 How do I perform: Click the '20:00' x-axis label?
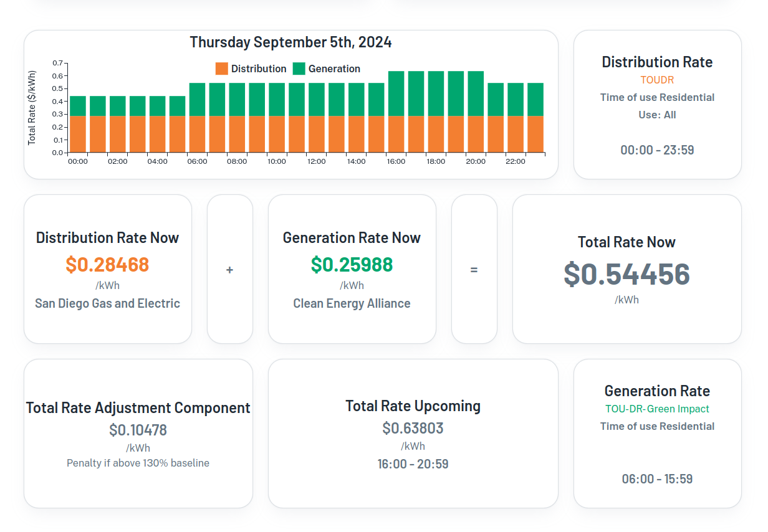[476, 161]
